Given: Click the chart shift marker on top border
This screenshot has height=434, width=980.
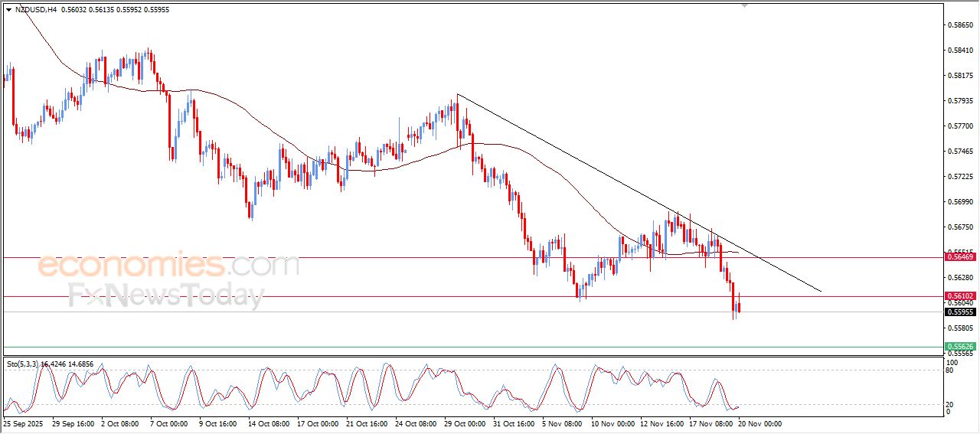Looking at the screenshot, I should [x=743, y=5].
